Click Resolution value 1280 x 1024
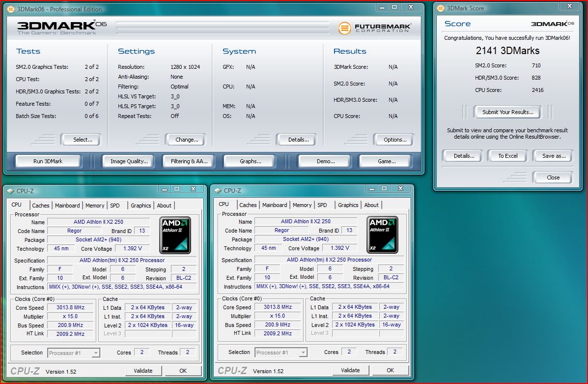 (x=185, y=67)
